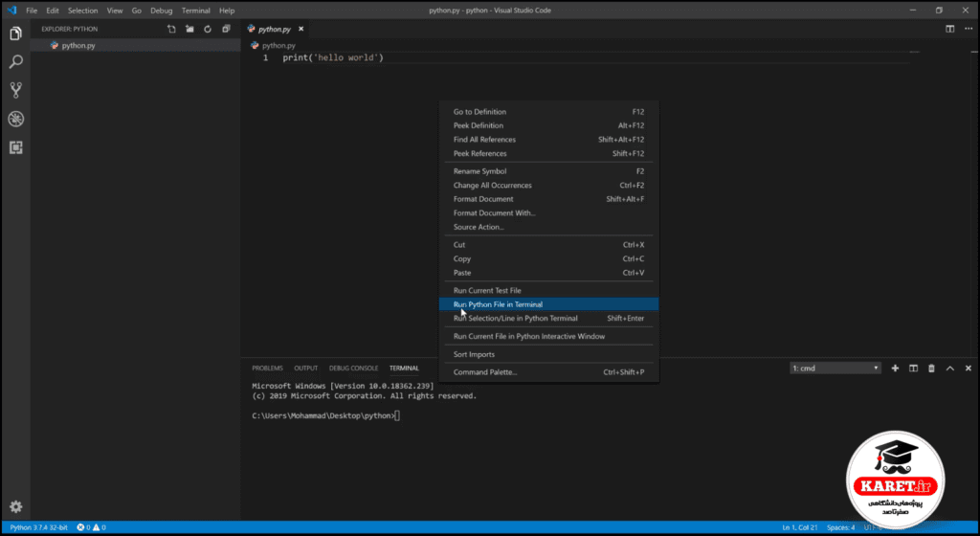This screenshot has height=536, width=980.
Task: Split the editor to the right
Action: (950, 29)
